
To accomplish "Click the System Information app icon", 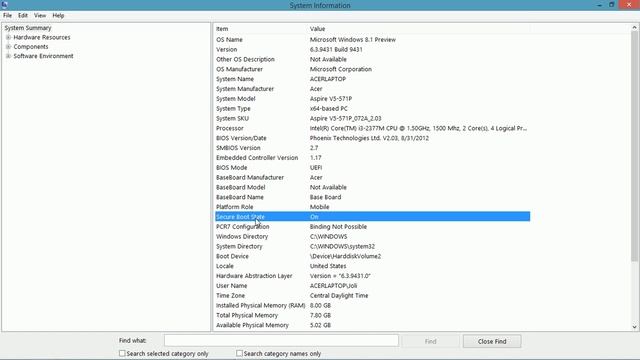I will pyautogui.click(x=4, y=4).
